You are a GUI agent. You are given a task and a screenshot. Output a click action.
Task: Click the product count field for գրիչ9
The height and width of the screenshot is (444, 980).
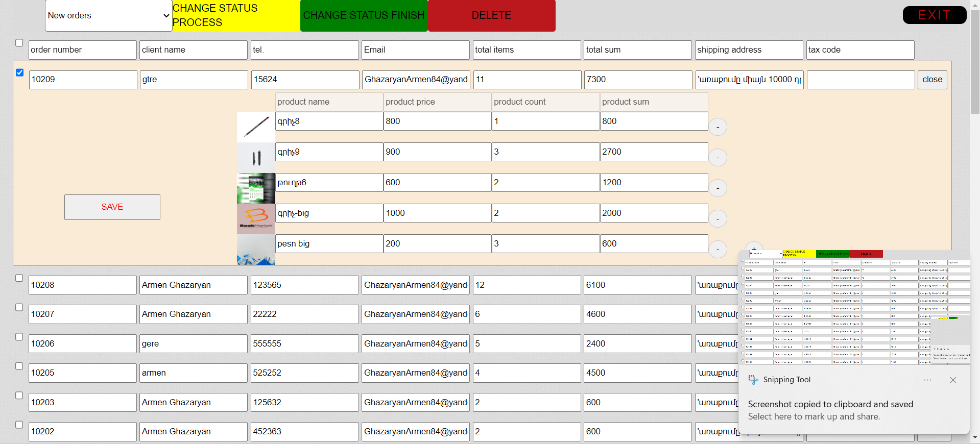(545, 152)
